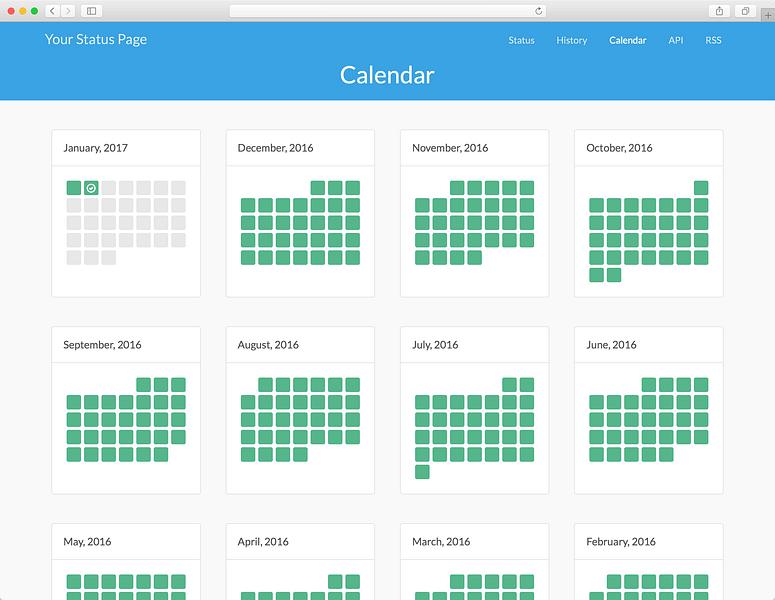Open the Safari share icon
The image size is (775, 600).
(x=720, y=11)
